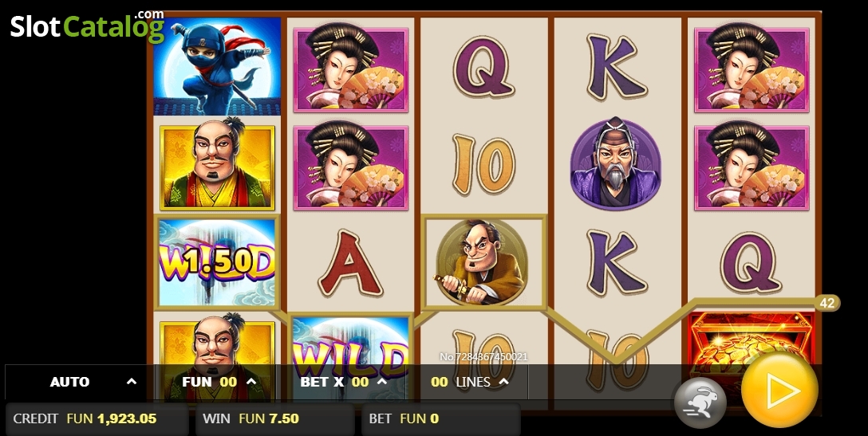Click the payline 42 marker
This screenshot has width=868, height=436.
tap(827, 303)
